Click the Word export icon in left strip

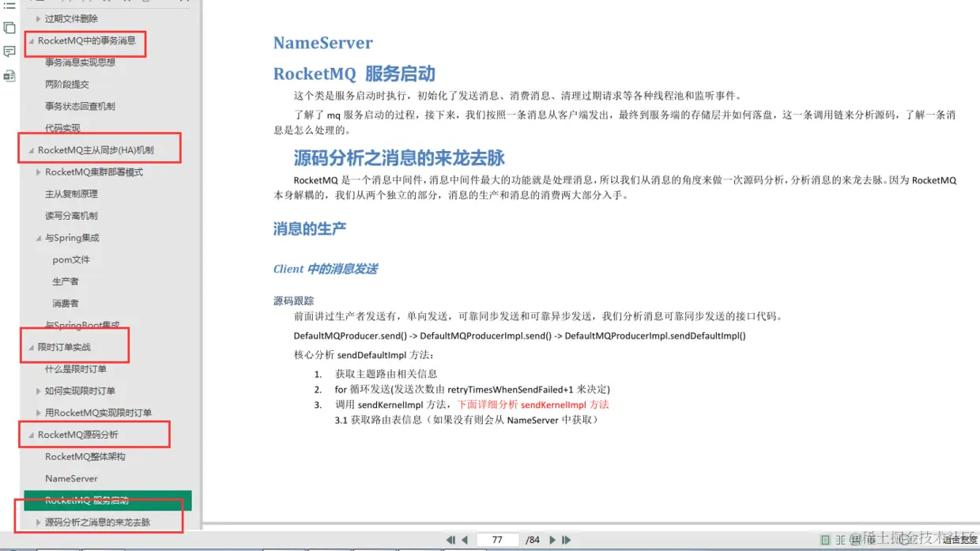(x=9, y=76)
